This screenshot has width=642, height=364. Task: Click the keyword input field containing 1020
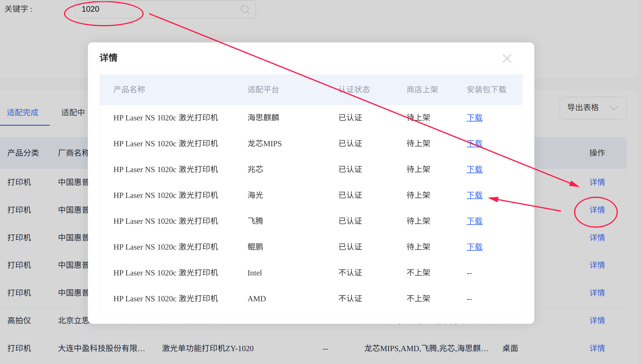pos(165,9)
